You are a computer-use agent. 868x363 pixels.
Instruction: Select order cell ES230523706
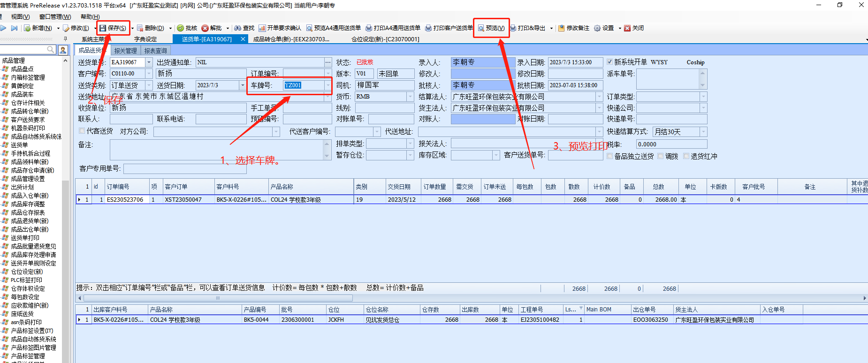[127, 200]
